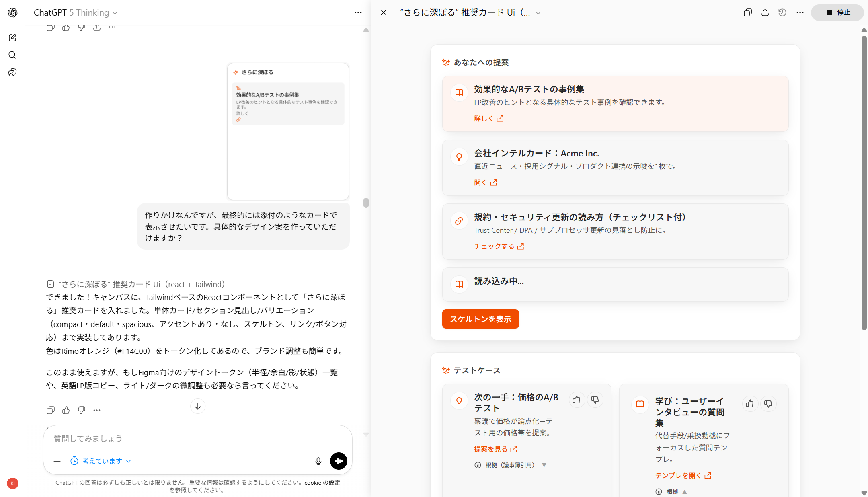
Task: Copy the canvas content using copy icon
Action: (x=747, y=12)
